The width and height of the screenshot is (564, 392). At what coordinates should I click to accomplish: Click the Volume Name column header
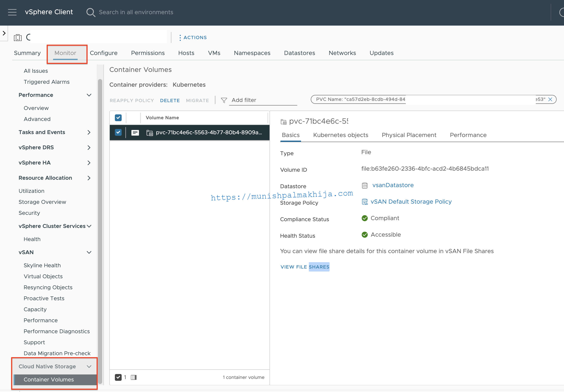pyautogui.click(x=162, y=118)
